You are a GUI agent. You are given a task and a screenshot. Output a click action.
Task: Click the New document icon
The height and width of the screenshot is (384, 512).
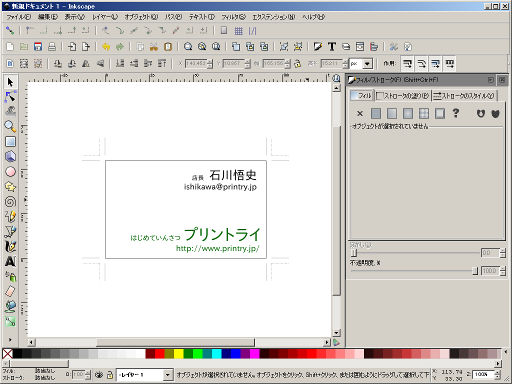10,47
